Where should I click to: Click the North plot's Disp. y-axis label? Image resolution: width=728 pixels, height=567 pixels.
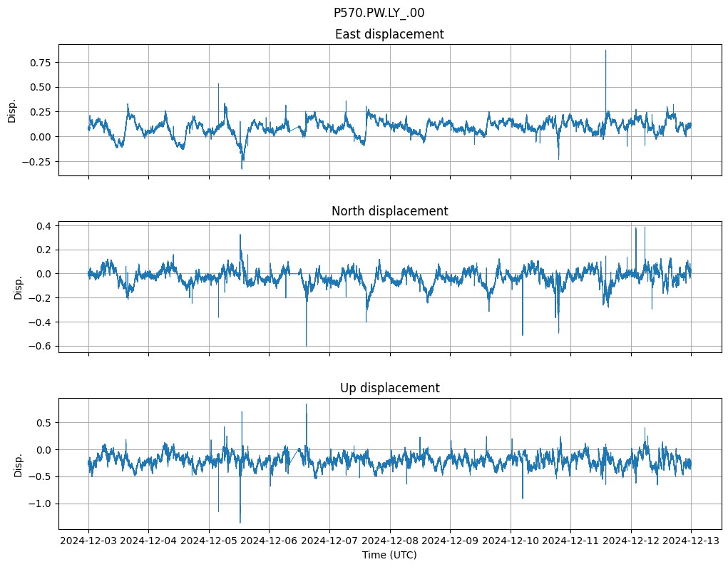point(19,287)
